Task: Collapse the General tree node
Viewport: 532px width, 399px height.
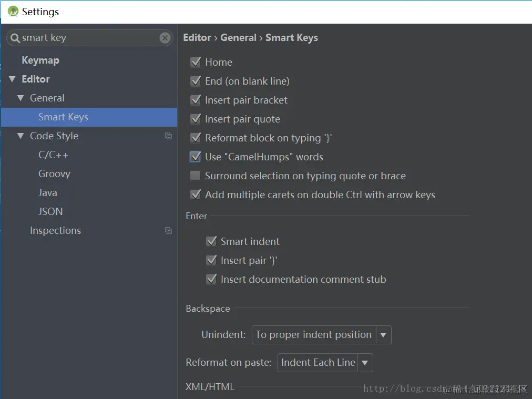Action: click(21, 98)
